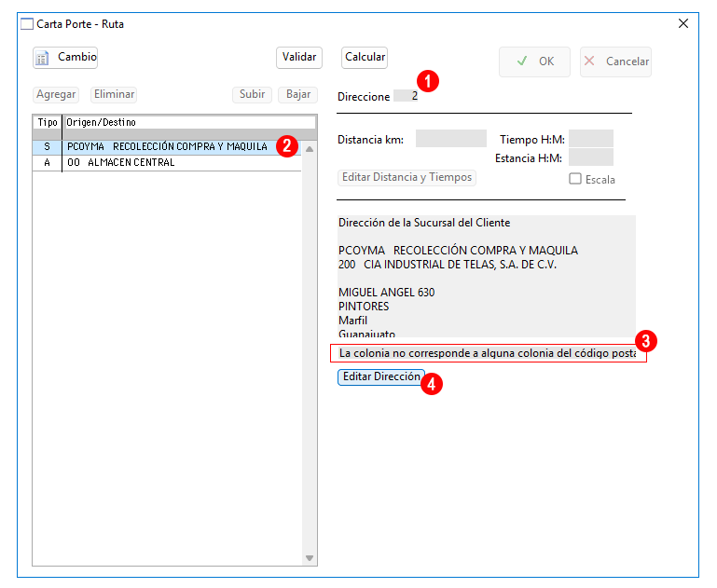Click the A type cell in second row

tap(48, 163)
